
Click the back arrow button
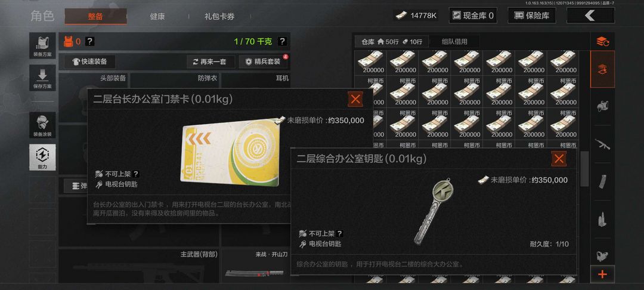[590, 16]
